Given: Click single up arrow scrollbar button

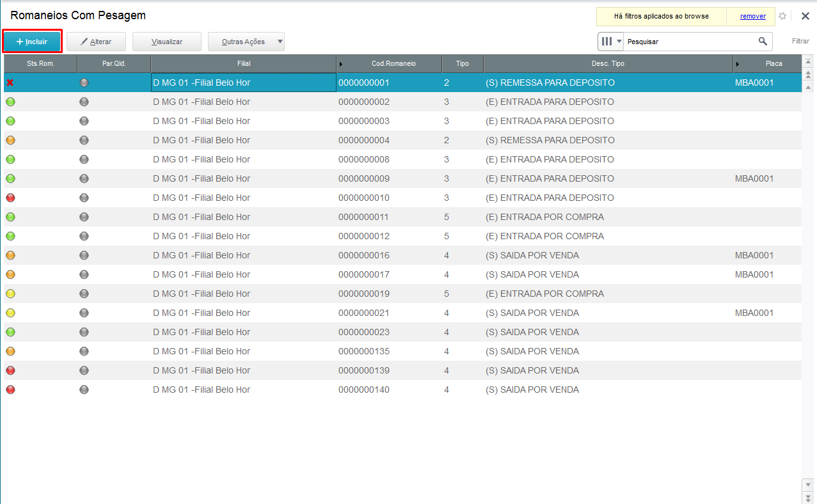Looking at the screenshot, I should pos(808,87).
